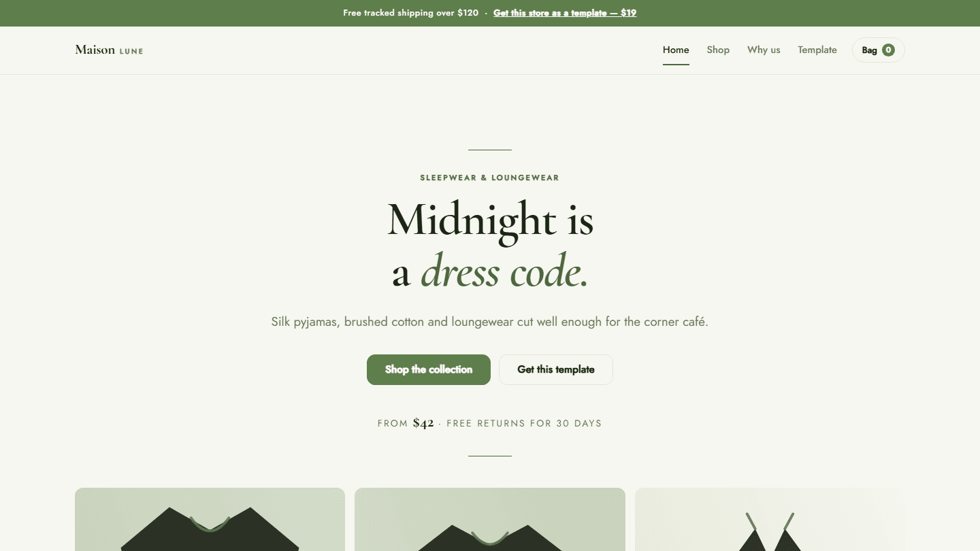Go to the Shop page

tap(718, 50)
